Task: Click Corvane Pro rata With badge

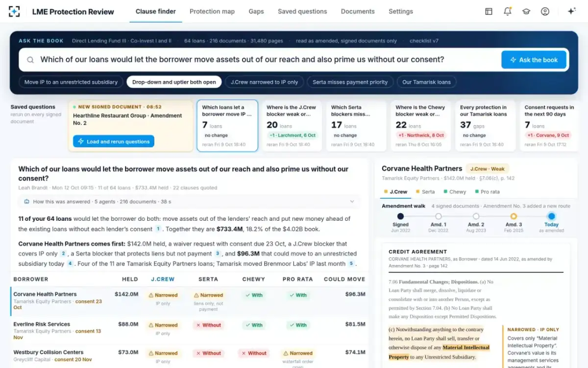Action: pos(297,295)
